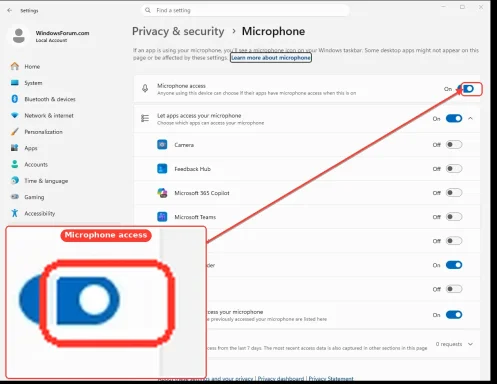Click the Microphone access row label
The image size is (497, 384).
[181, 86]
